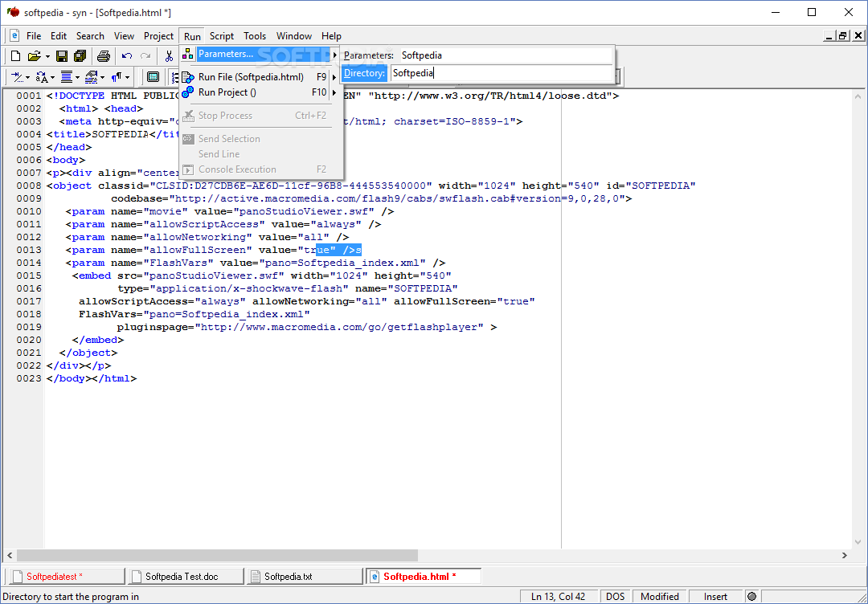Toggle the Insert mode status cell
The height and width of the screenshot is (604, 868).
click(x=716, y=597)
